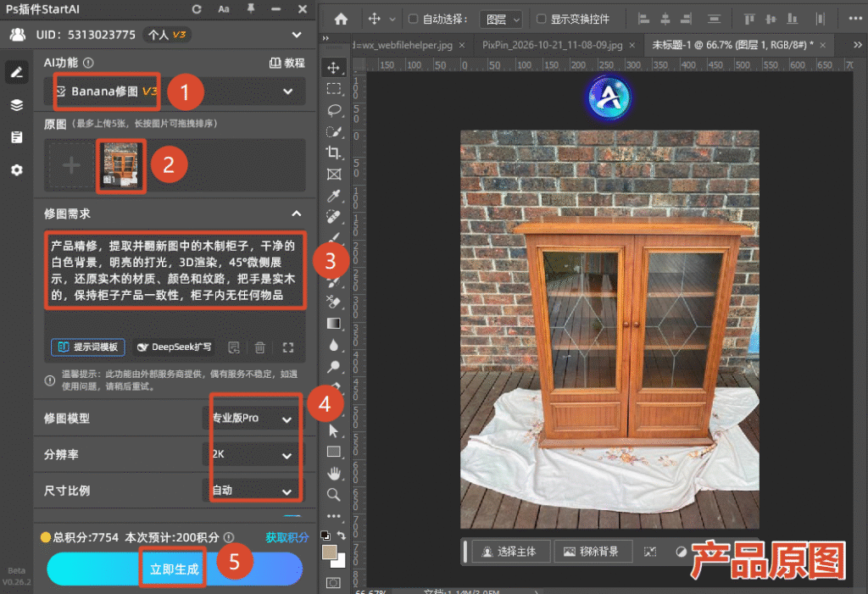Viewport: 868px width, 594px height.
Task: Select the Eyedropper tool
Action: click(333, 195)
